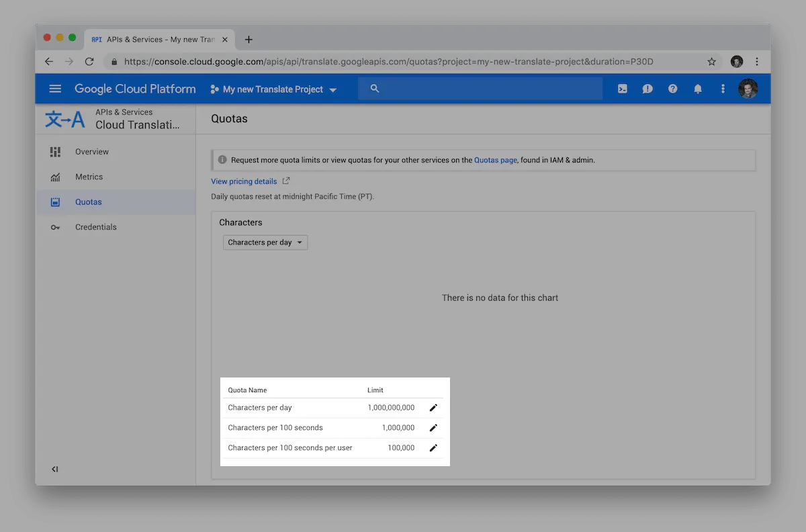Edit the Characters per 100 seconds limit

(x=433, y=428)
